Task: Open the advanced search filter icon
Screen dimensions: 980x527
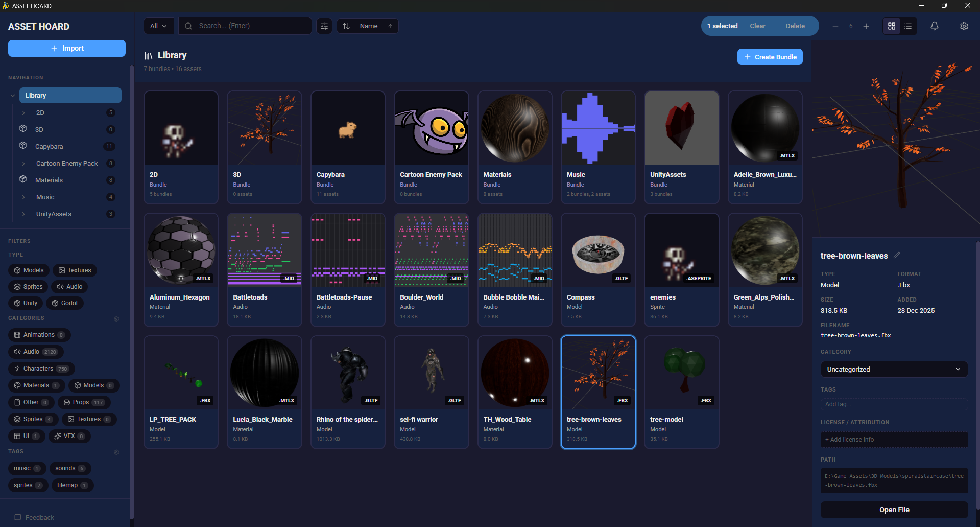Action: click(x=324, y=26)
